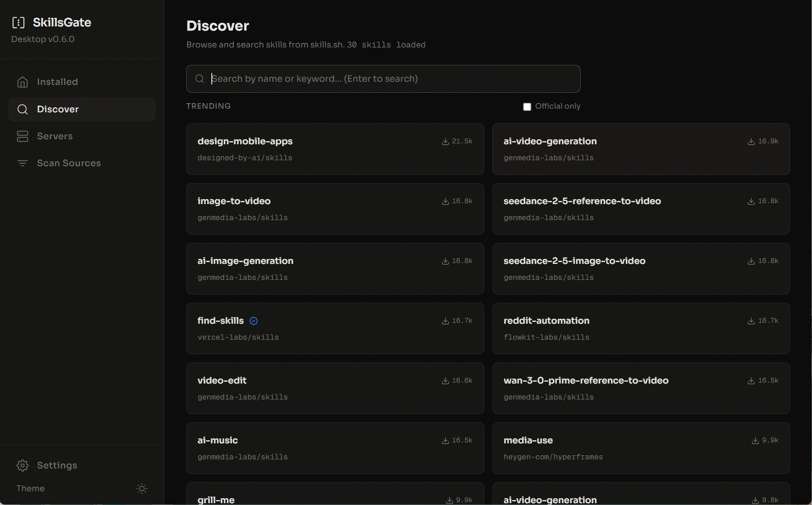Image resolution: width=812 pixels, height=505 pixels.
Task: Click the Installed home icon
Action: [22, 82]
